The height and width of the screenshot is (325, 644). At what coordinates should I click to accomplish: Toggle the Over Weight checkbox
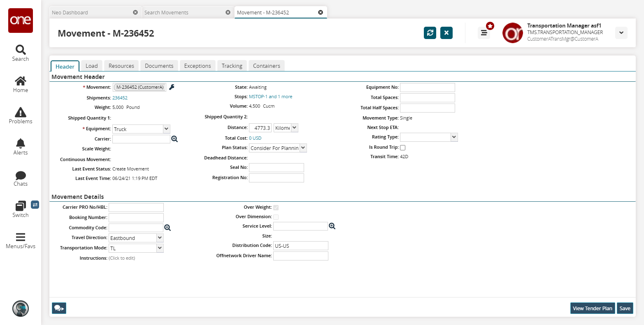tap(276, 207)
